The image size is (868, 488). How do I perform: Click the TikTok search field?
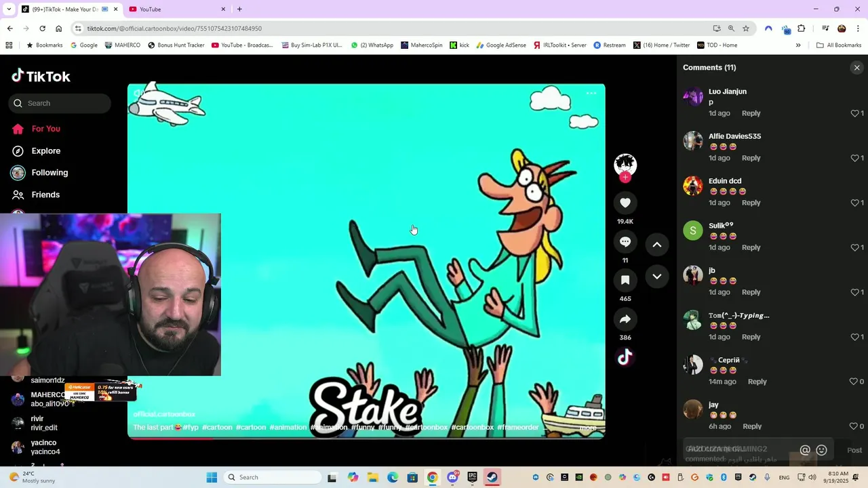(x=60, y=103)
